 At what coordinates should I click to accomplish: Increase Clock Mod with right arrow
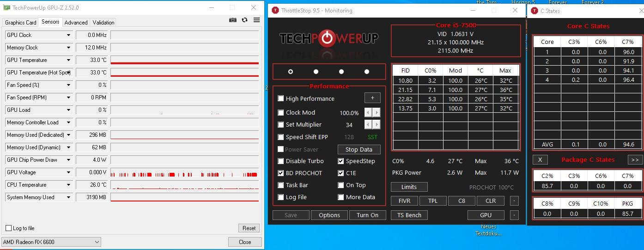click(x=377, y=113)
